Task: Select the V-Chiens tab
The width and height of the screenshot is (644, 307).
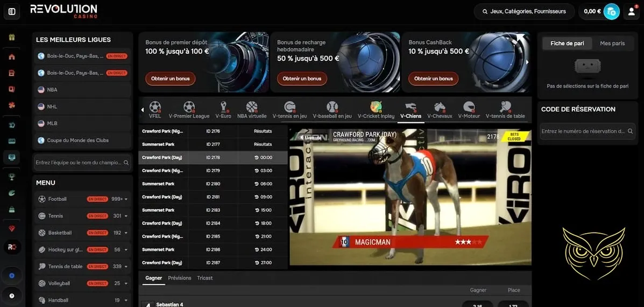Action: [x=411, y=110]
